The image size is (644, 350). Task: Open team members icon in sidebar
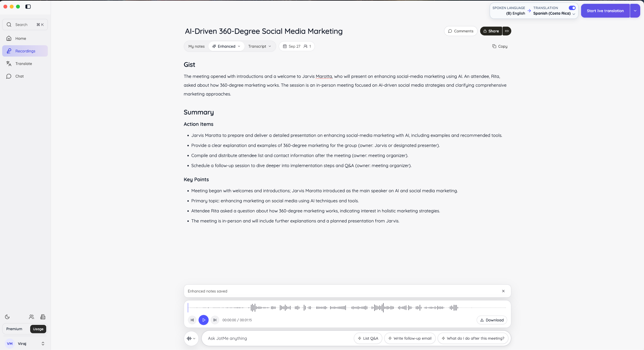[31, 317]
